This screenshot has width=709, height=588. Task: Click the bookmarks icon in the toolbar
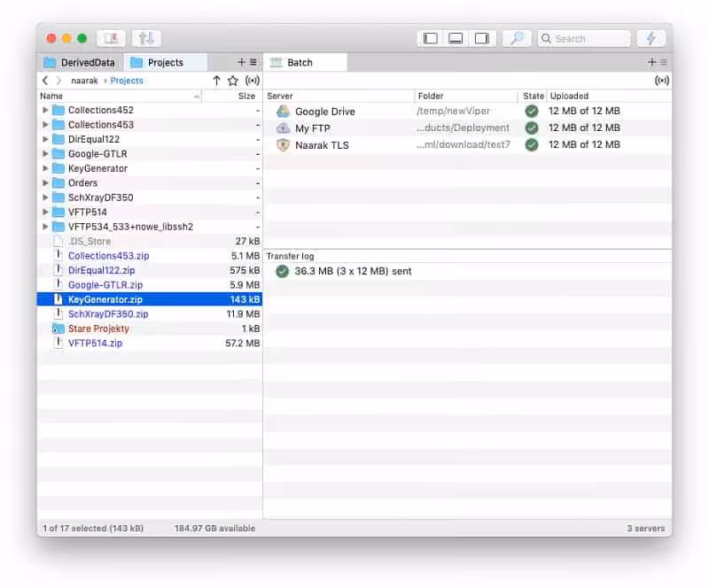coord(112,38)
